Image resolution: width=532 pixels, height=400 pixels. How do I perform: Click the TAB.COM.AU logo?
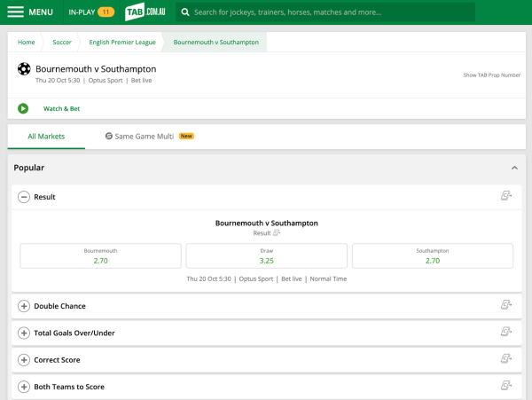point(145,12)
